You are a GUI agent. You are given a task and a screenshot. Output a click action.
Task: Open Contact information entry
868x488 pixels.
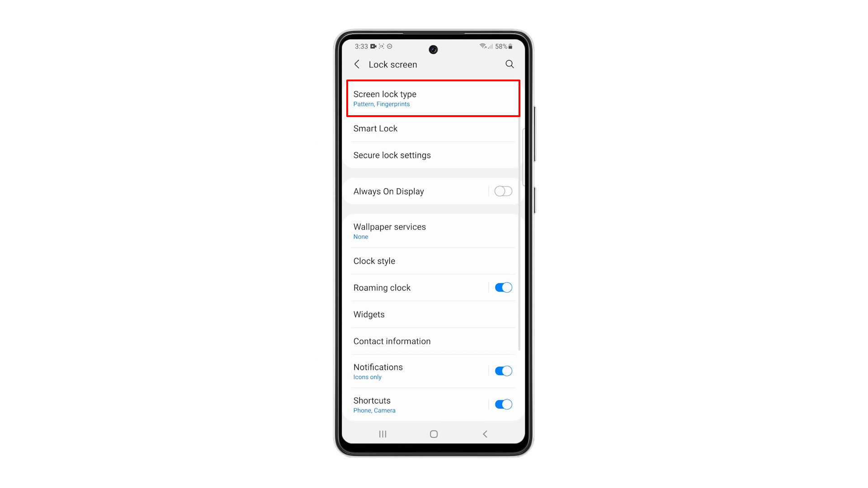[434, 341]
